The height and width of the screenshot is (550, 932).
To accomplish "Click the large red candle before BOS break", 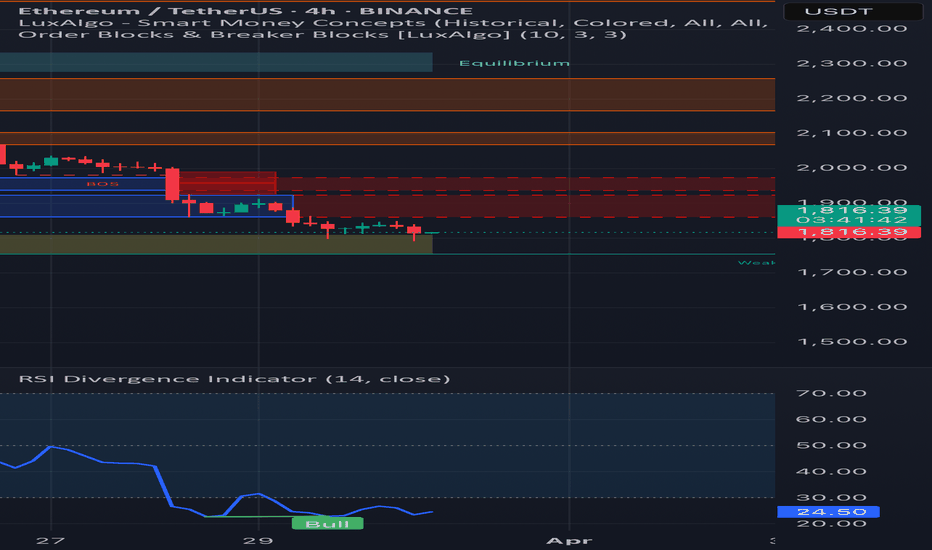I will (x=172, y=184).
